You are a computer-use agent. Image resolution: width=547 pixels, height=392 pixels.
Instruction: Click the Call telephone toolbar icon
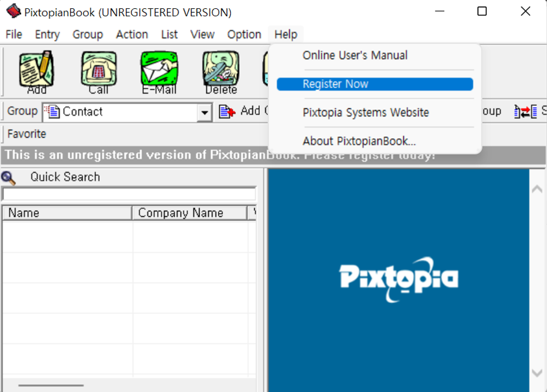pyautogui.click(x=99, y=72)
